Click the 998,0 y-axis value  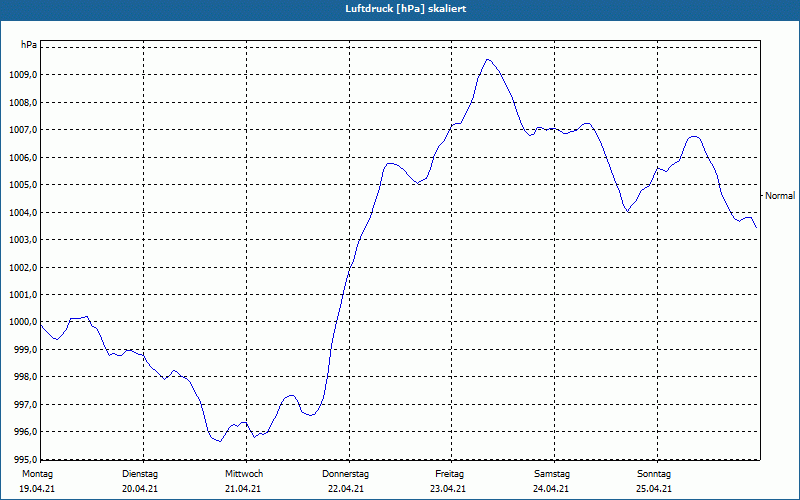[x=25, y=377]
